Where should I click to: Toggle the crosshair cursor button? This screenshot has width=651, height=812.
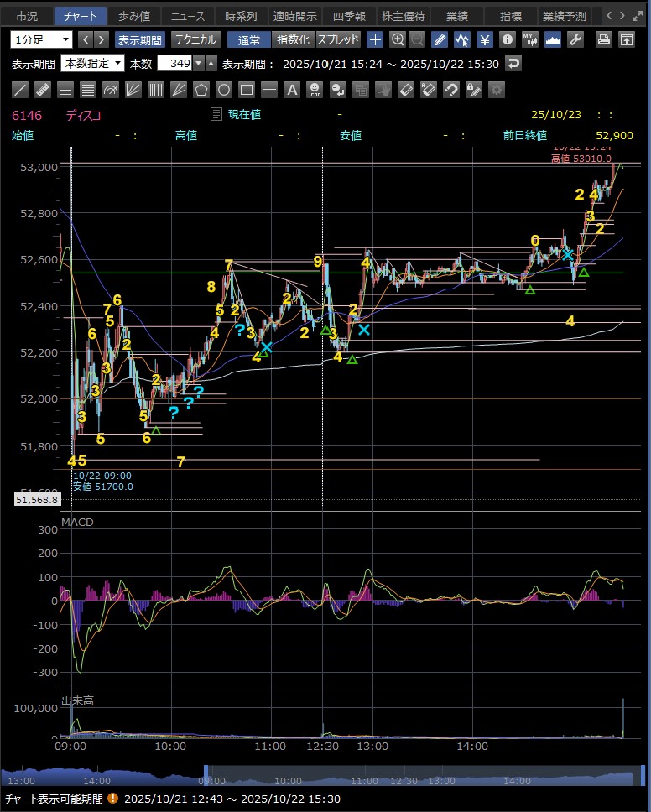click(375, 39)
